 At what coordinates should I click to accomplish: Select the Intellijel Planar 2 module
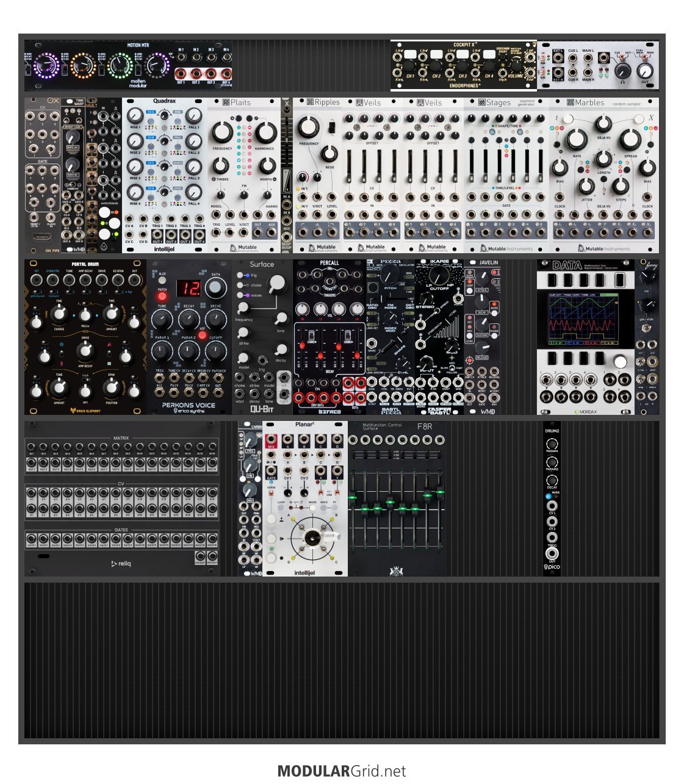[x=305, y=498]
